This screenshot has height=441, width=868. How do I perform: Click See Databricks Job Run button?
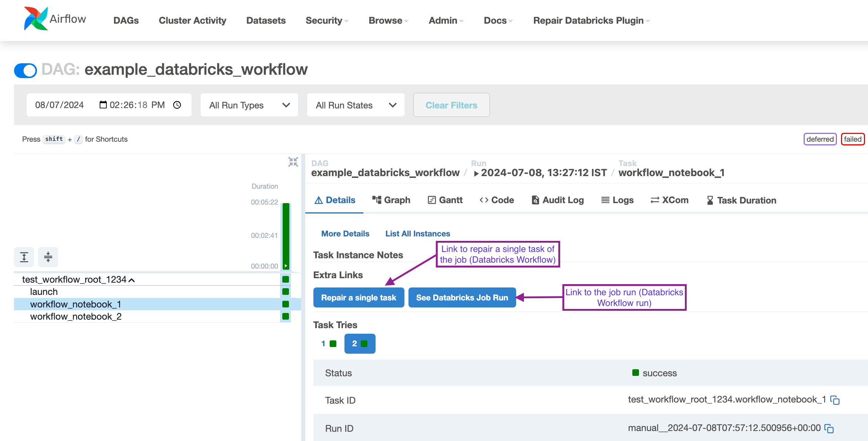tap(461, 297)
